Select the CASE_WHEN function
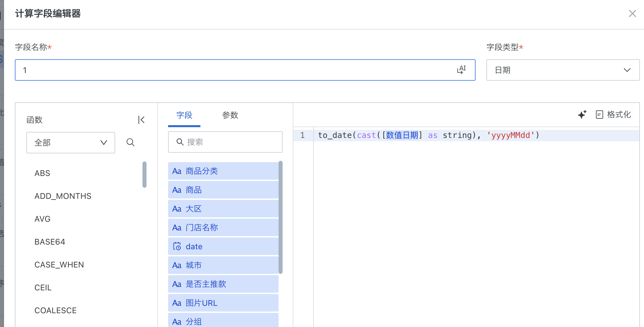Screen dimensions: 644x327 point(59,265)
